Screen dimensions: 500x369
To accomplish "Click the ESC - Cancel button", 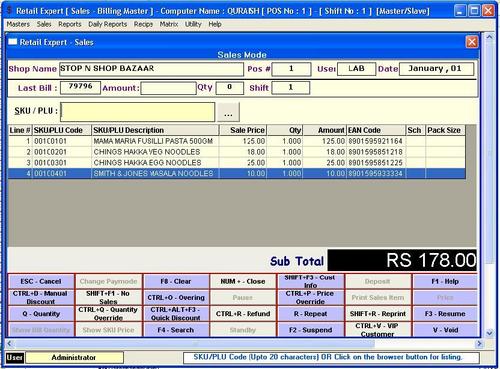I will 41,281.
